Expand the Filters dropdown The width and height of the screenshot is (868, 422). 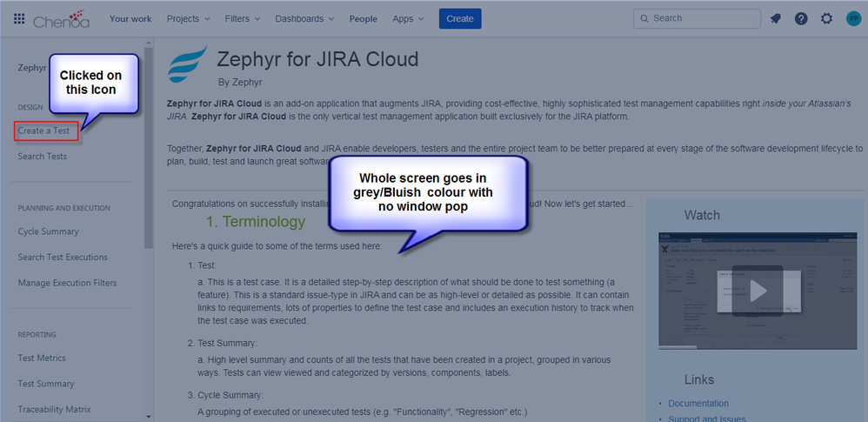click(x=243, y=18)
